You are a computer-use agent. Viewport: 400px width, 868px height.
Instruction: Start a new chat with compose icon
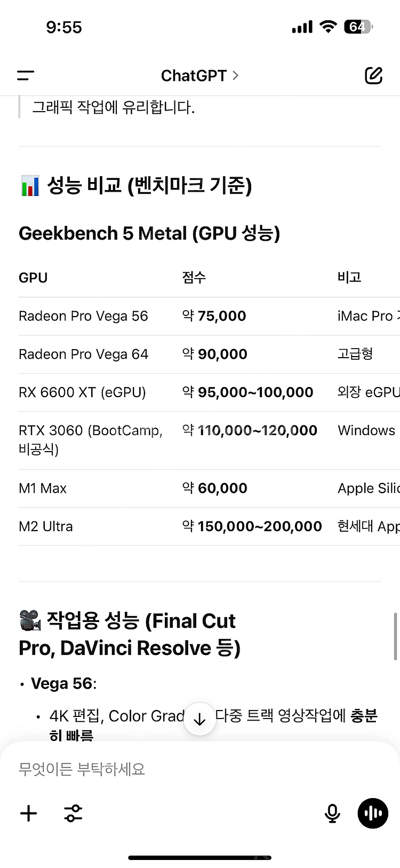click(x=373, y=76)
